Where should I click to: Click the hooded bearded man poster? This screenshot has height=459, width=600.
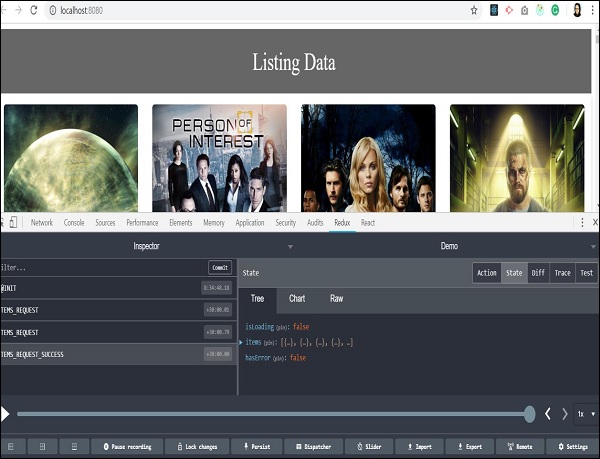[517, 158]
